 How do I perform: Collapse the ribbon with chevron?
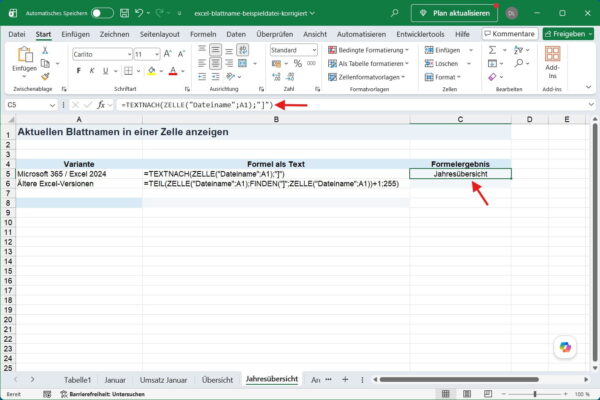tap(589, 87)
